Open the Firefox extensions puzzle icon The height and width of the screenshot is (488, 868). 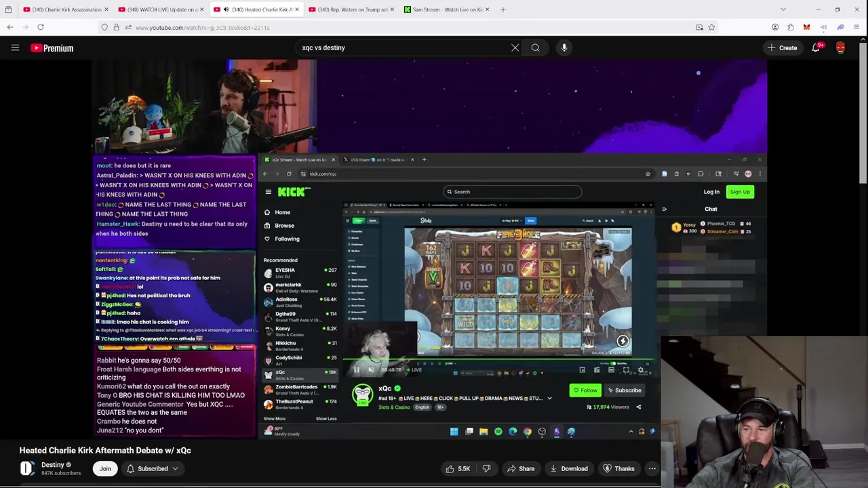(x=791, y=27)
